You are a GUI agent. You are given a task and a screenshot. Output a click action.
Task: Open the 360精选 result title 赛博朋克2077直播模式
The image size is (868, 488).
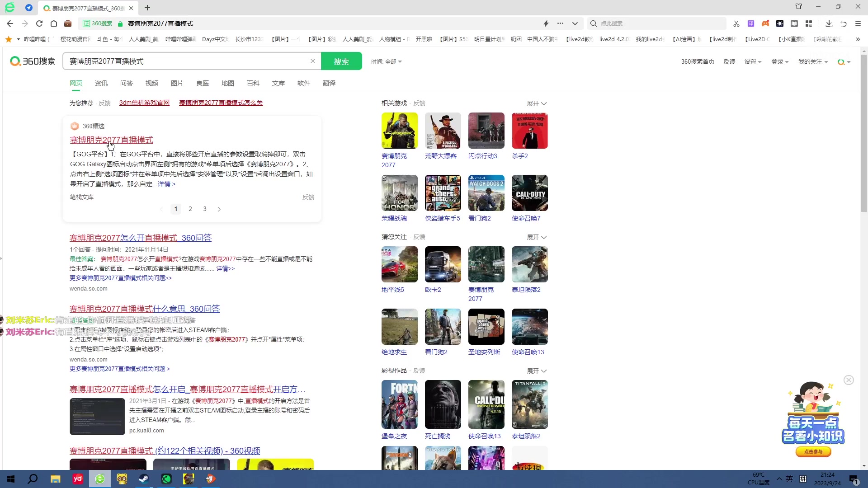111,140
